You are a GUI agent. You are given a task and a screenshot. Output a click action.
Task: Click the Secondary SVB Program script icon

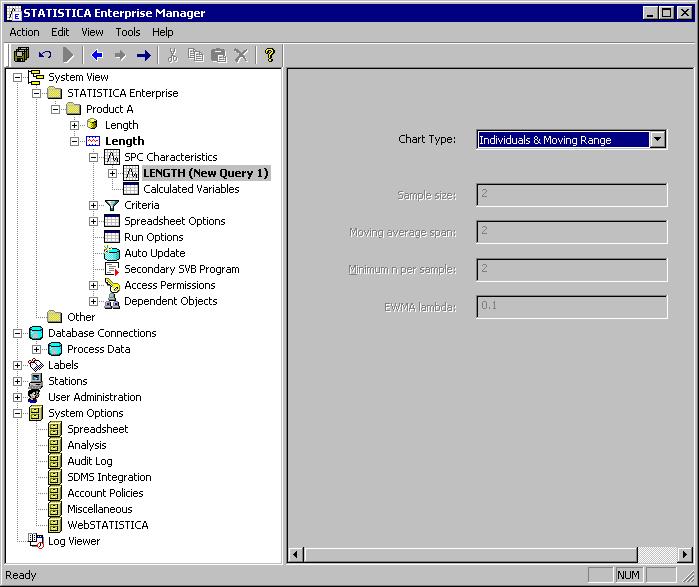(x=112, y=269)
